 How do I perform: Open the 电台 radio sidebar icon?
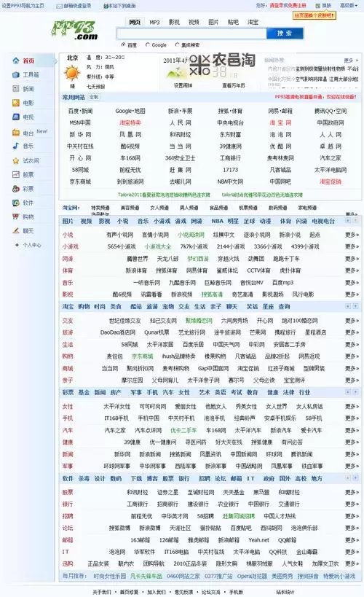[x=15, y=133]
